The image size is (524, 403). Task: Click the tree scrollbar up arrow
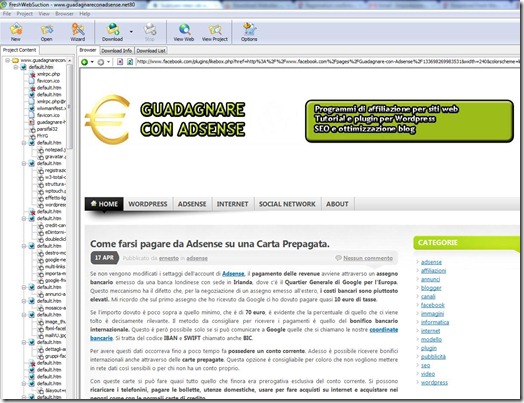pyautogui.click(x=70, y=60)
